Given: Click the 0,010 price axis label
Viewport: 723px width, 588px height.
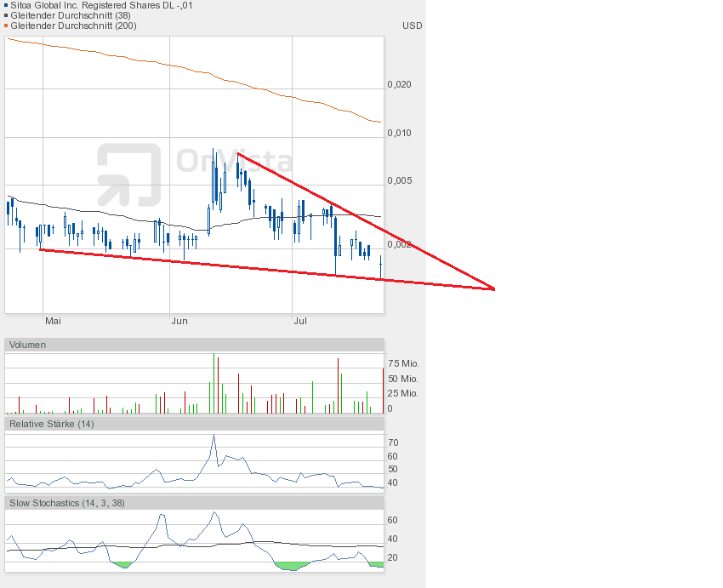Looking at the screenshot, I should pyautogui.click(x=399, y=133).
